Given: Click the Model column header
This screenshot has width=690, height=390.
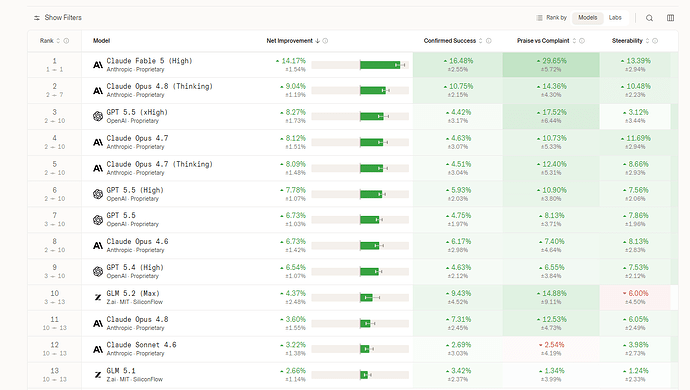Looking at the screenshot, I should pos(101,41).
